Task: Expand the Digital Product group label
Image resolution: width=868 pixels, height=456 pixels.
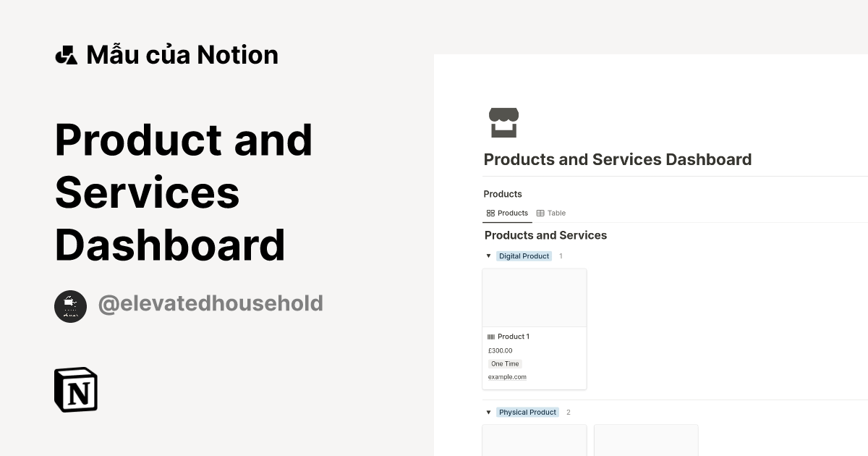Action: pyautogui.click(x=524, y=256)
